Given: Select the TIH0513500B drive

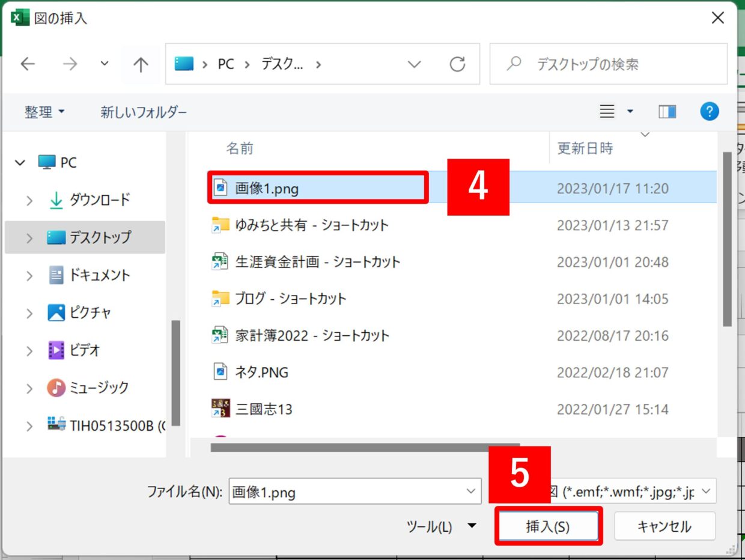Looking at the screenshot, I should [106, 425].
